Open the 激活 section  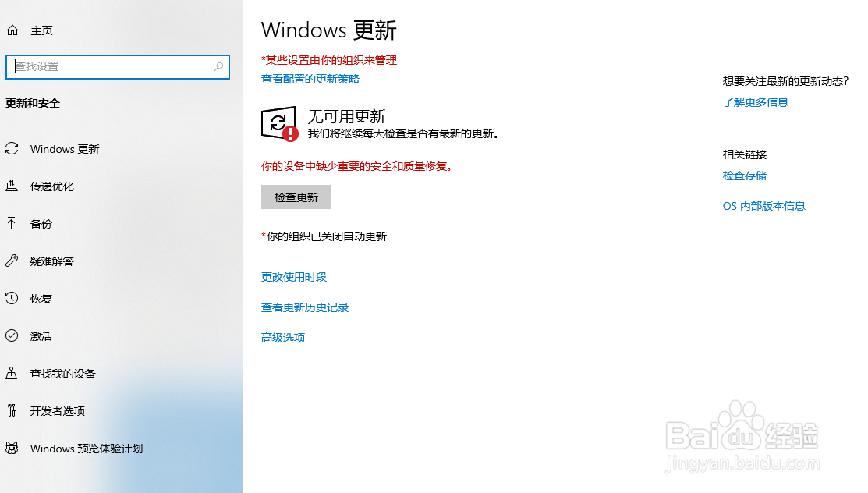pos(41,336)
